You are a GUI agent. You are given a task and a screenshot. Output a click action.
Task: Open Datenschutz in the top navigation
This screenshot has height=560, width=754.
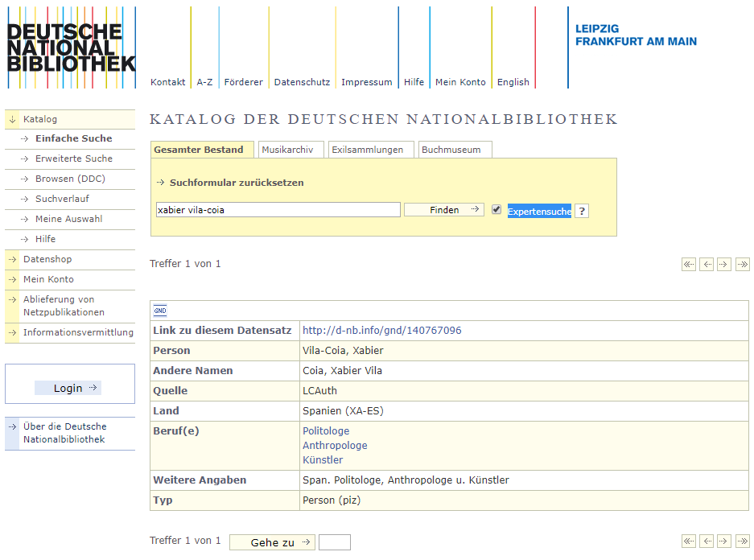coord(302,82)
